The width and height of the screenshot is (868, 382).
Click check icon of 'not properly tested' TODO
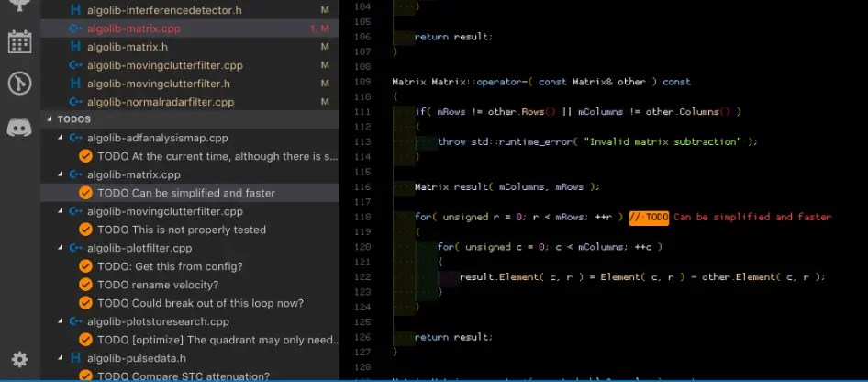coord(85,230)
